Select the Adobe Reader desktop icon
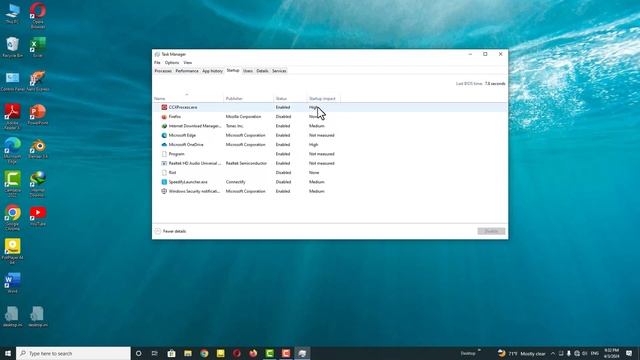The width and height of the screenshot is (640, 360). pyautogui.click(x=12, y=116)
